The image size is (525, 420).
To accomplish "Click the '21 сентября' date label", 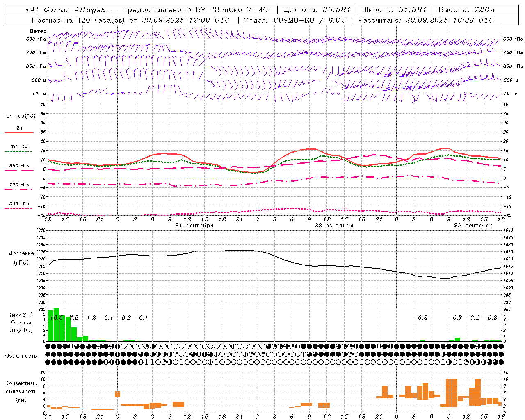I will (x=194, y=226).
